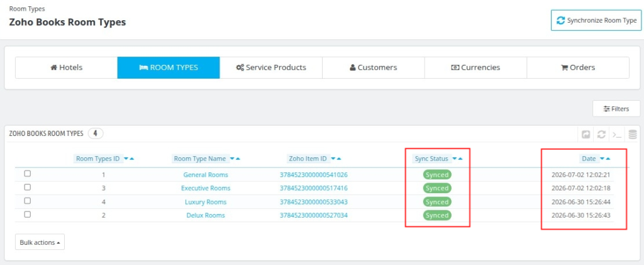The width and height of the screenshot is (644, 265).
Task: Click the database export icon
Action: pos(633,134)
